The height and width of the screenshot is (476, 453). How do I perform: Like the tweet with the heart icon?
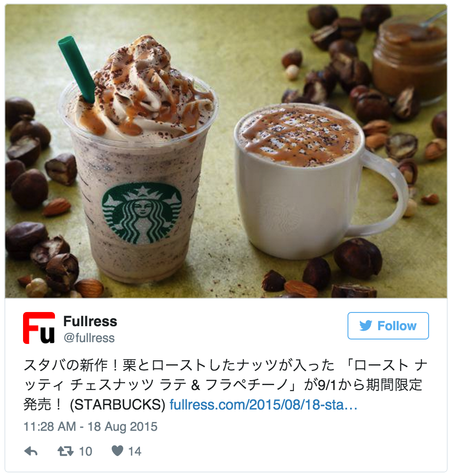117,451
